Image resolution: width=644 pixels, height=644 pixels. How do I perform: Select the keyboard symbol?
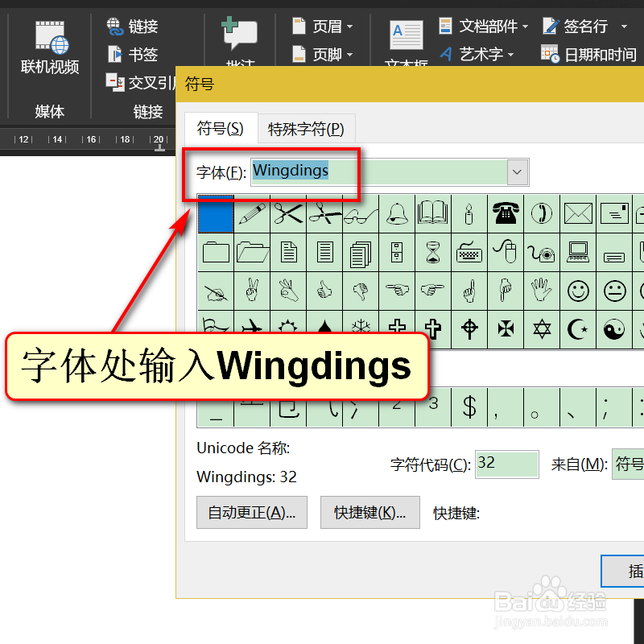(x=469, y=251)
